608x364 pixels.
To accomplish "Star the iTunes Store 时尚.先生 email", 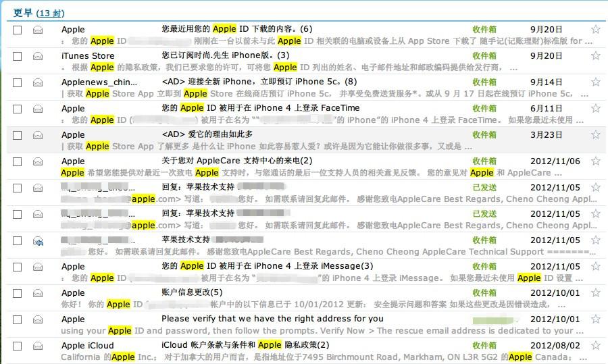I will pos(596,55).
